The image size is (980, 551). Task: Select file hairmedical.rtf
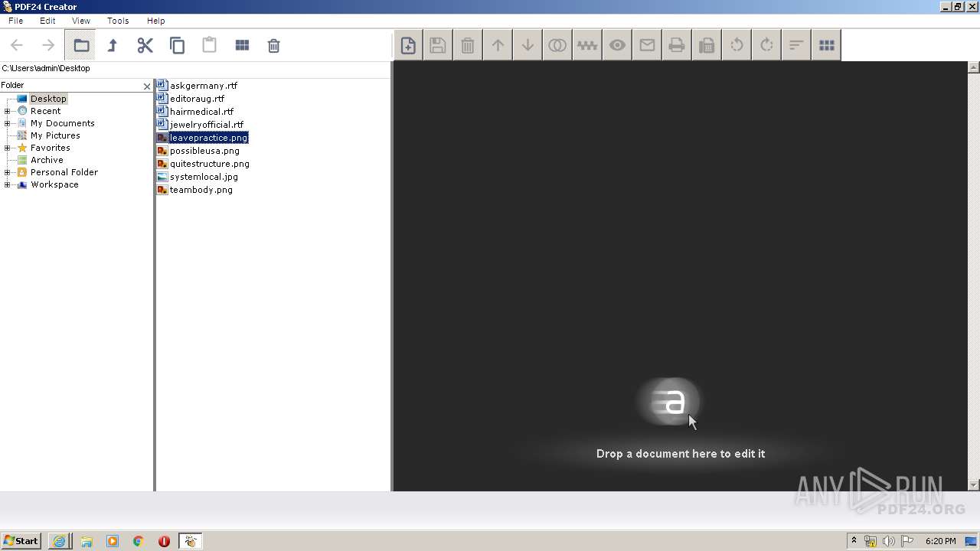coord(202,112)
